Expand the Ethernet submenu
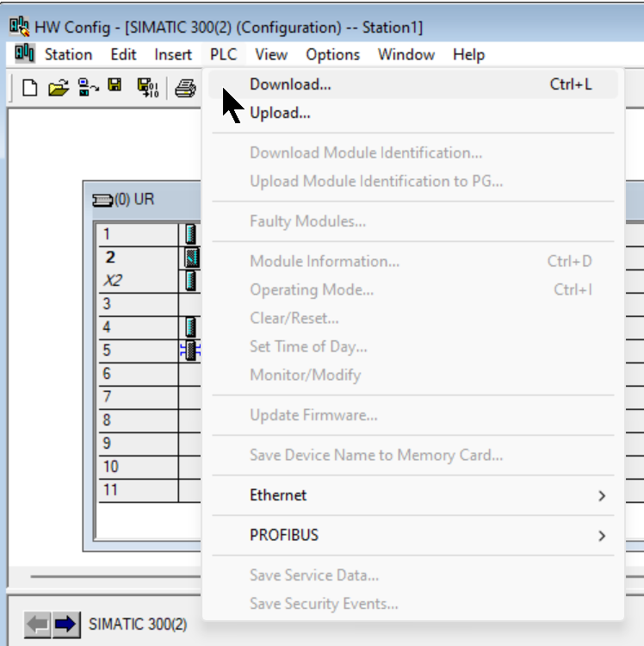 [x=413, y=495]
